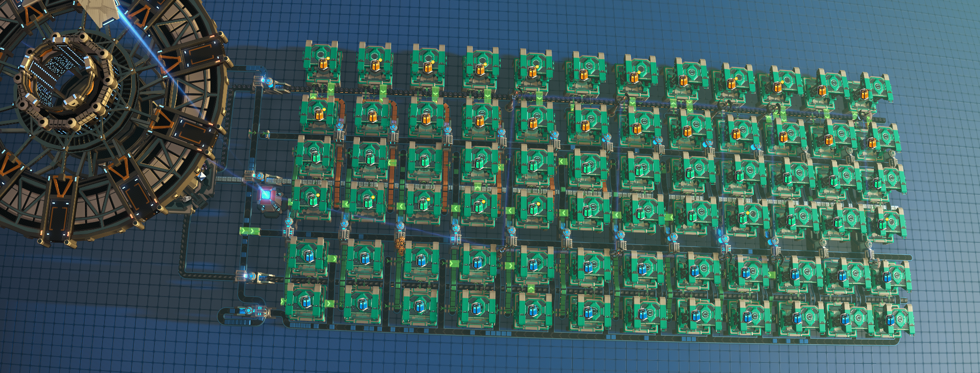Select belt device left of the bottom blue-lab rows

point(251,276)
